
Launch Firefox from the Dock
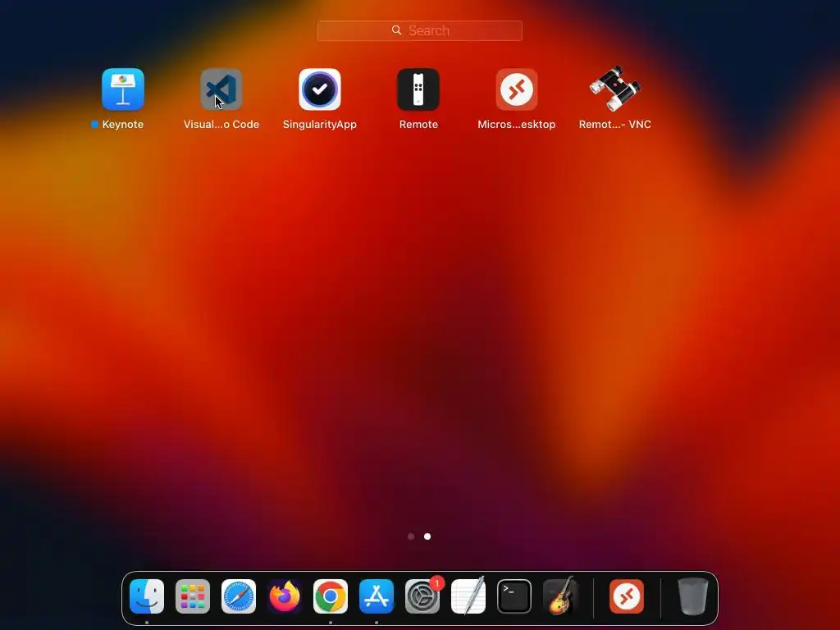point(285,596)
